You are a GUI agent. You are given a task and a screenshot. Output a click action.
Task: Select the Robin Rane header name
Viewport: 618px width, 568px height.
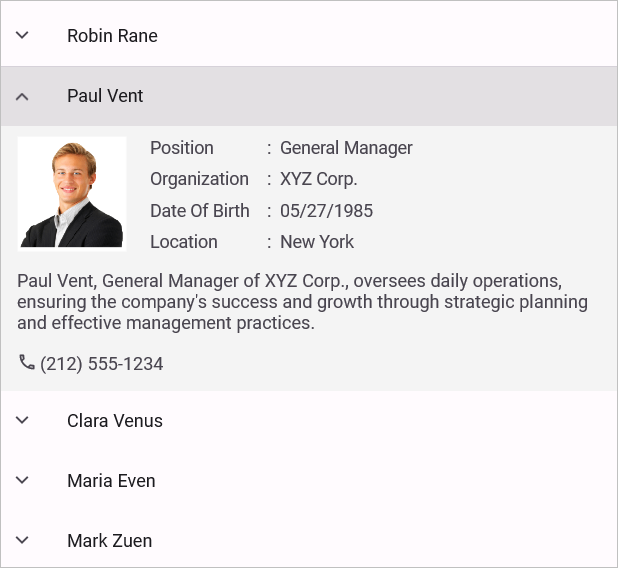click(112, 36)
